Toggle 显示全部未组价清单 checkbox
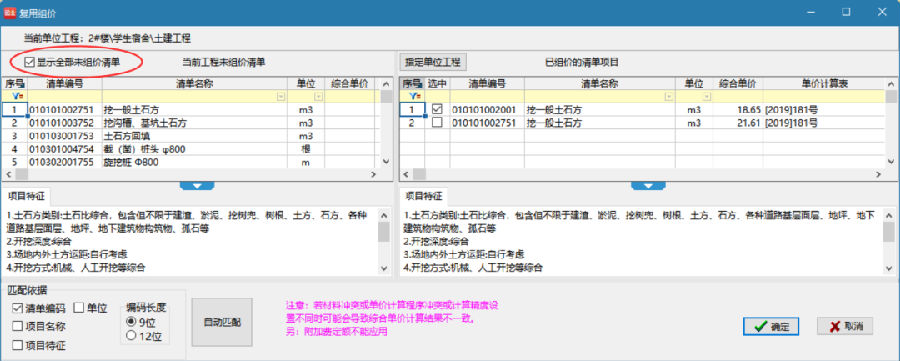 (x=30, y=61)
